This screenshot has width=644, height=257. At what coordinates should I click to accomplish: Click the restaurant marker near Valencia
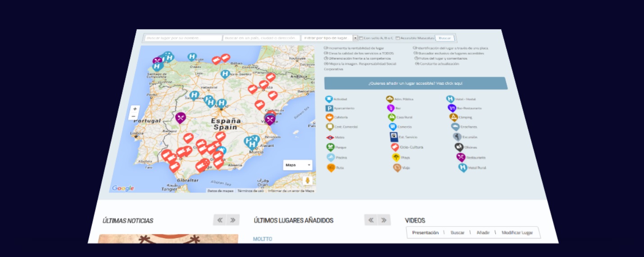[x=270, y=119]
